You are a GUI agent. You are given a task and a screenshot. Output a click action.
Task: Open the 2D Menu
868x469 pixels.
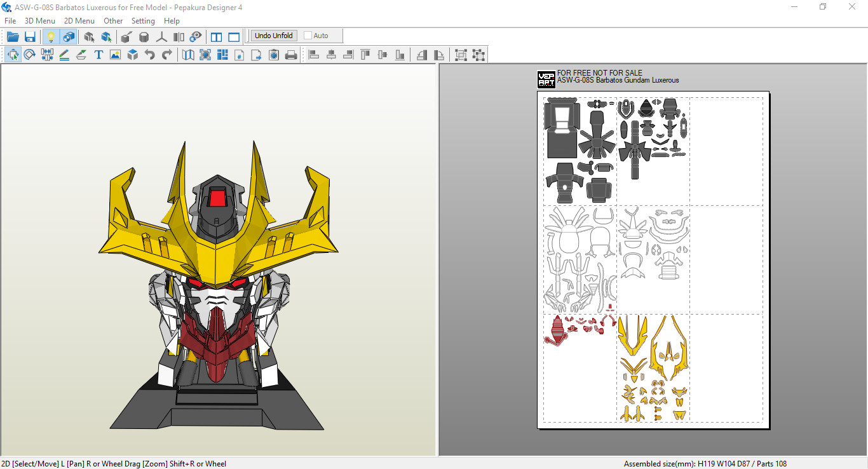coord(79,21)
